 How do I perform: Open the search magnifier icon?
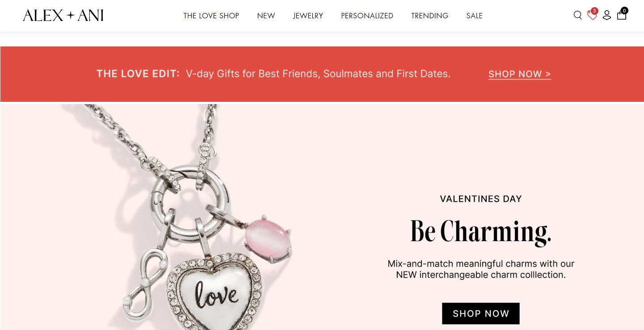pos(577,16)
